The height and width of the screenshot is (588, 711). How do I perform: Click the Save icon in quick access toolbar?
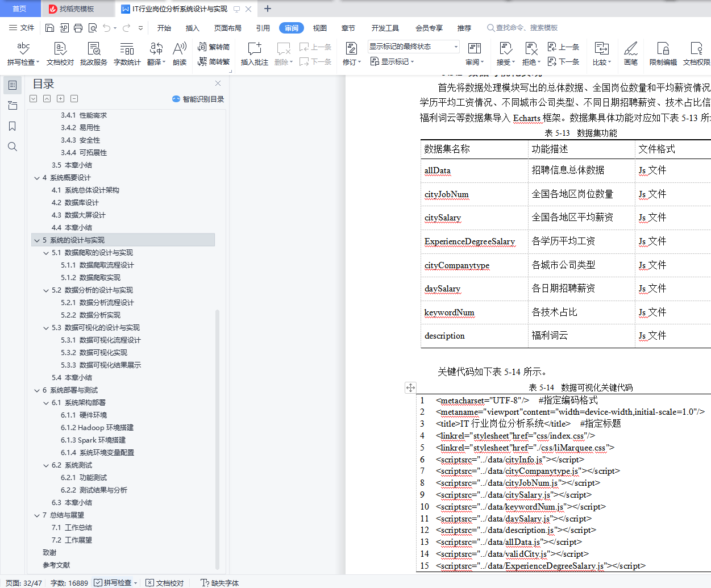(x=49, y=28)
